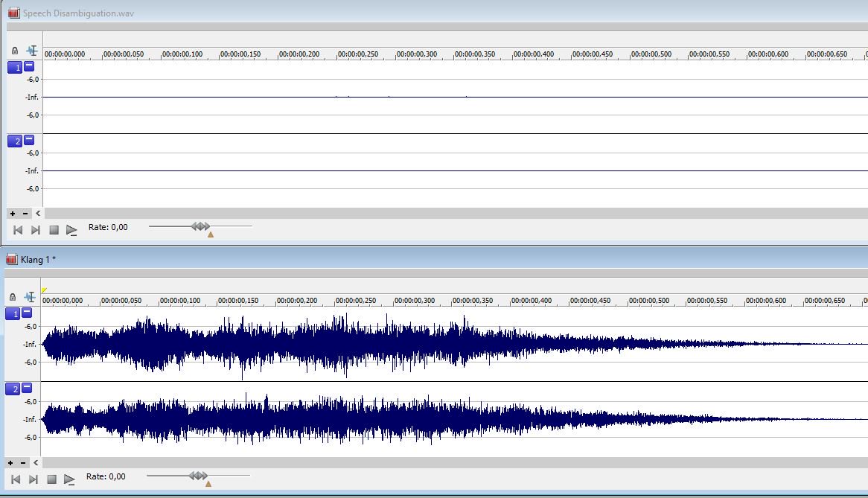Stop playback in Klang 1 window
Screen dimensions: 868x498
click(x=51, y=479)
